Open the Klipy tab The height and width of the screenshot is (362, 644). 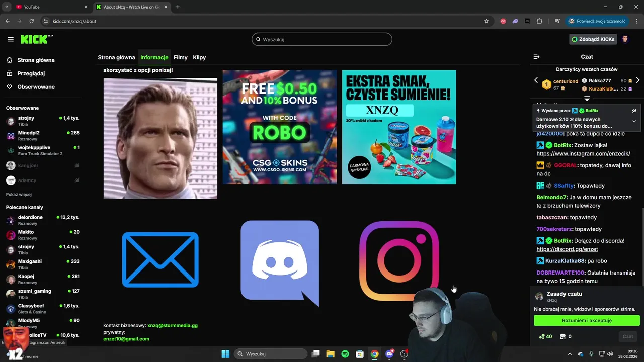[199, 57]
